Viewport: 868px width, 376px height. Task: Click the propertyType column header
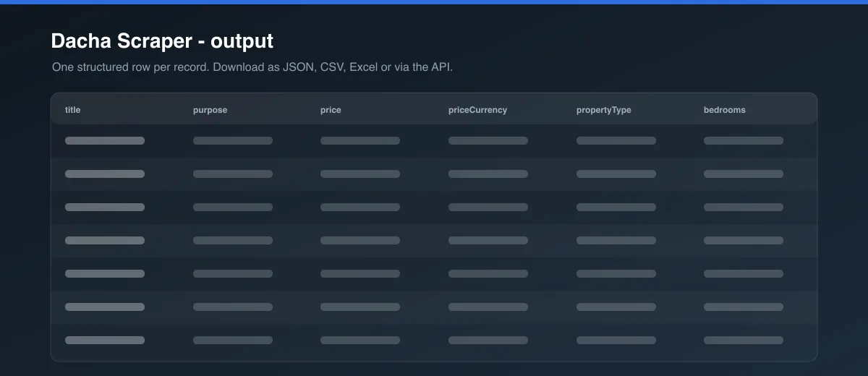coord(603,110)
